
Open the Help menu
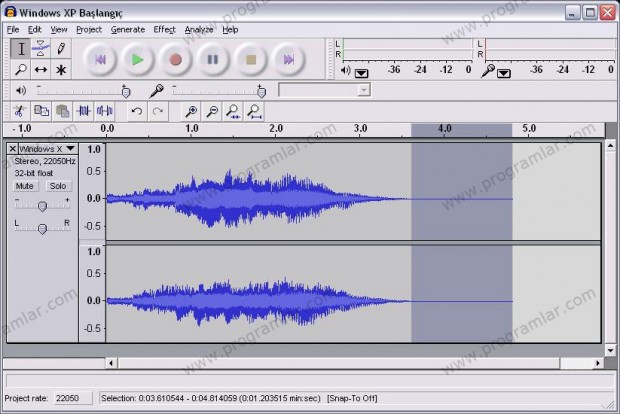[230, 30]
